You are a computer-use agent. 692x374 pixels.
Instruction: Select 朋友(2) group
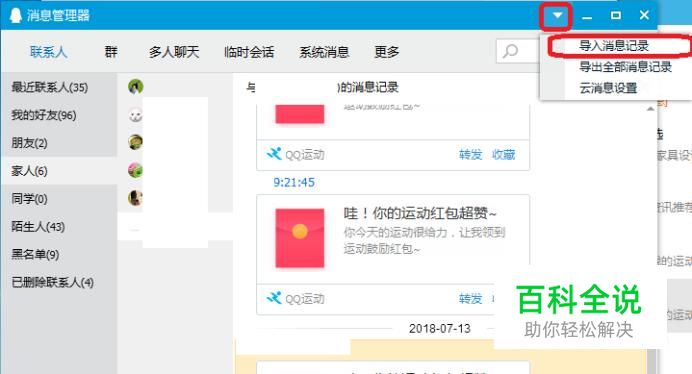59,143
